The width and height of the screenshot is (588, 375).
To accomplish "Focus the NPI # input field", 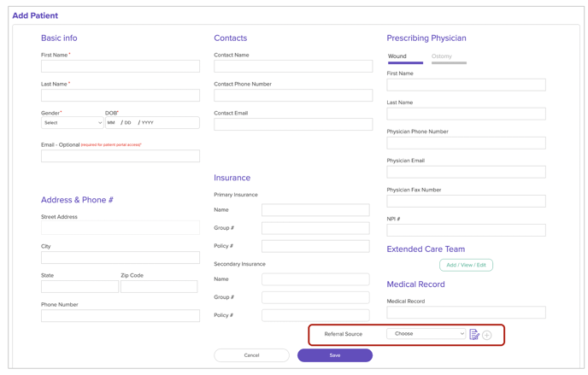I will pos(466,231).
